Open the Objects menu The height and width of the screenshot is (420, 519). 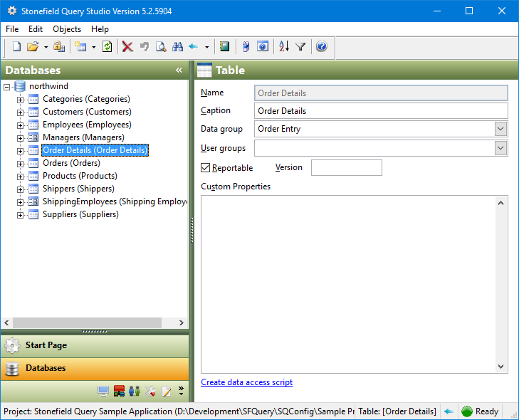[67, 29]
